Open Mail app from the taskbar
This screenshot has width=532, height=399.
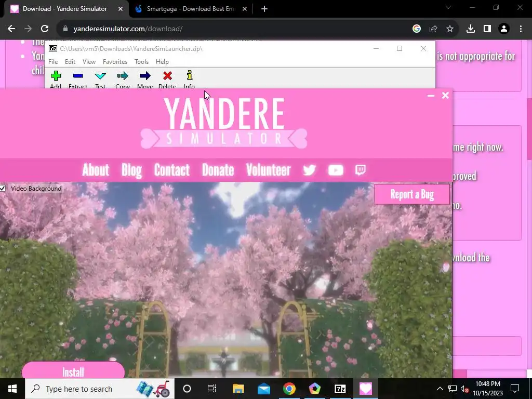click(x=263, y=389)
